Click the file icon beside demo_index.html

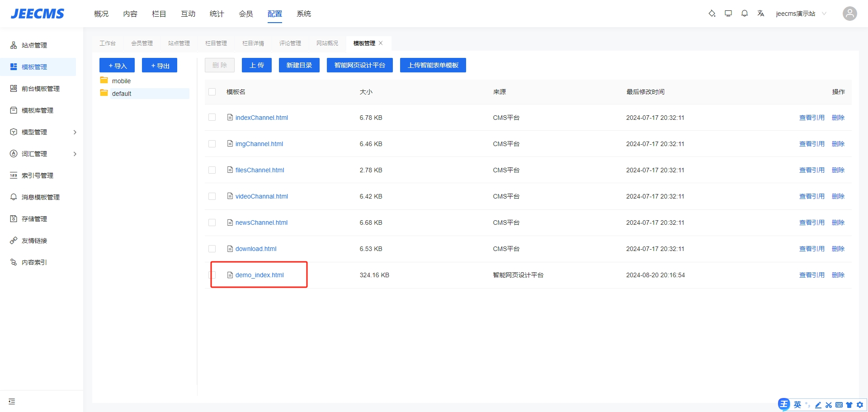tap(230, 275)
